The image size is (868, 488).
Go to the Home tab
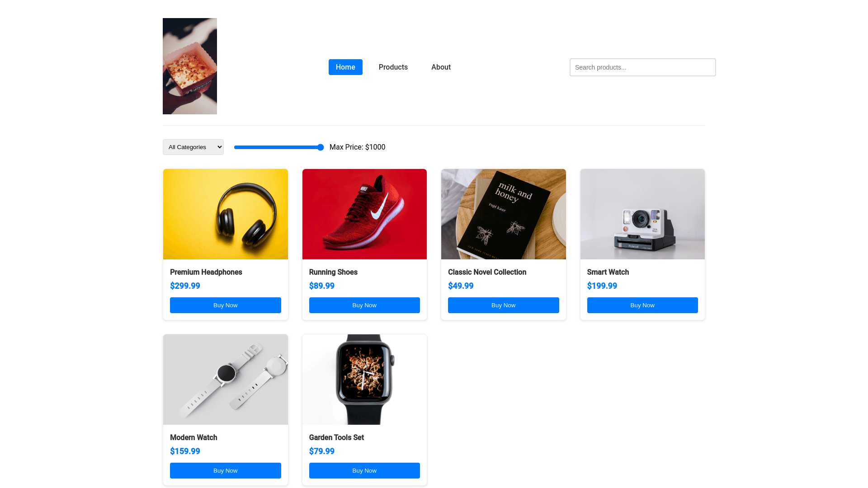345,67
